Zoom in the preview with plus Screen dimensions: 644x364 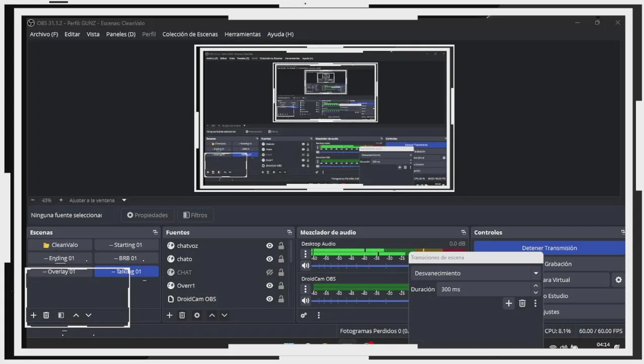click(x=61, y=200)
